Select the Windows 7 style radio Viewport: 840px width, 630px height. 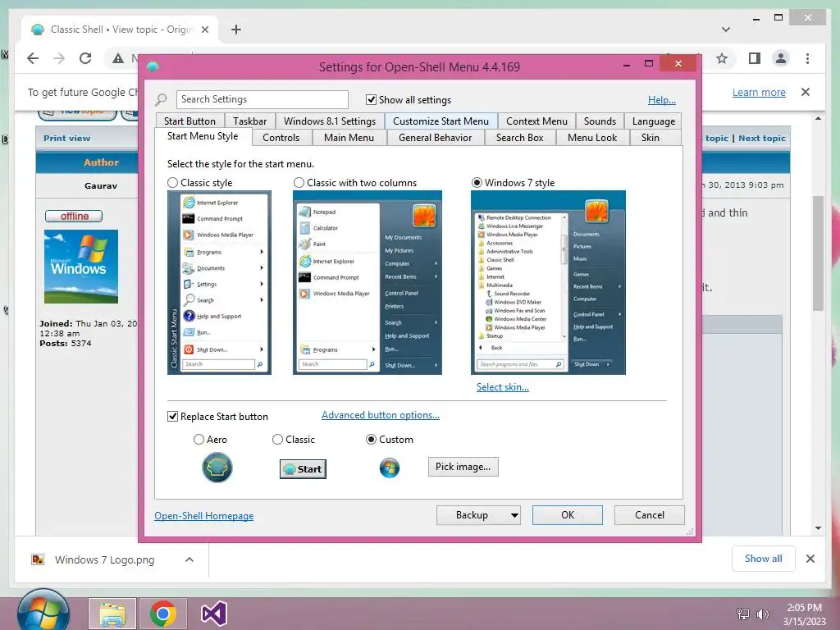click(477, 183)
